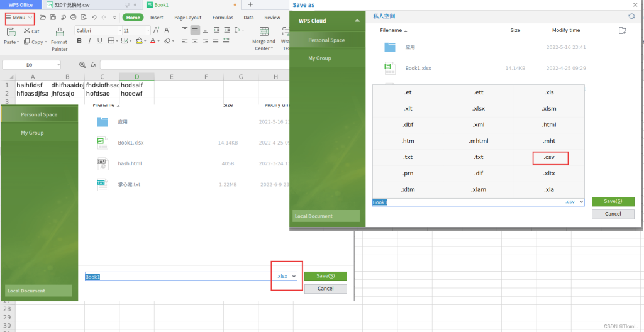Screen dimensions: 644x332
Task: Toggle Bold formatting
Action: click(x=79, y=41)
